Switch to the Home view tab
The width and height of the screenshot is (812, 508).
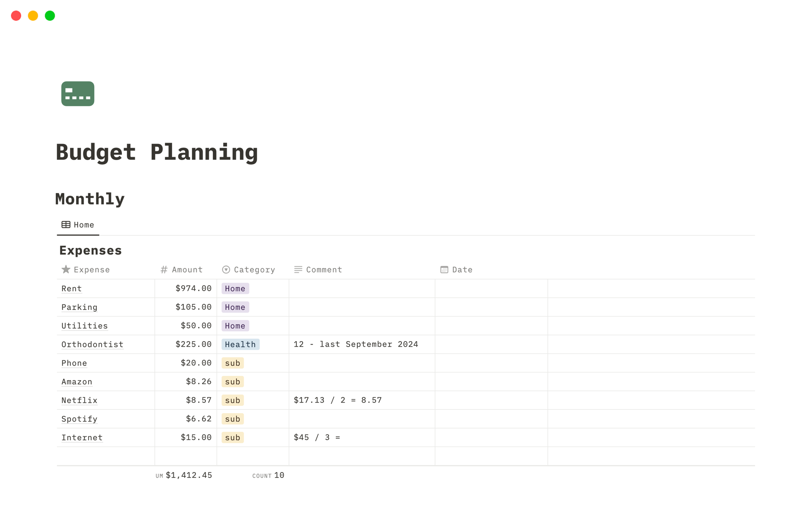pyautogui.click(x=84, y=224)
